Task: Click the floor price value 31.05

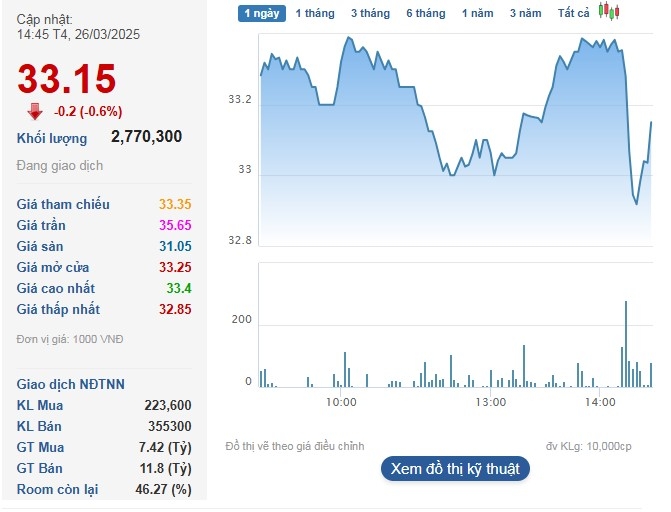Action: tap(175, 247)
